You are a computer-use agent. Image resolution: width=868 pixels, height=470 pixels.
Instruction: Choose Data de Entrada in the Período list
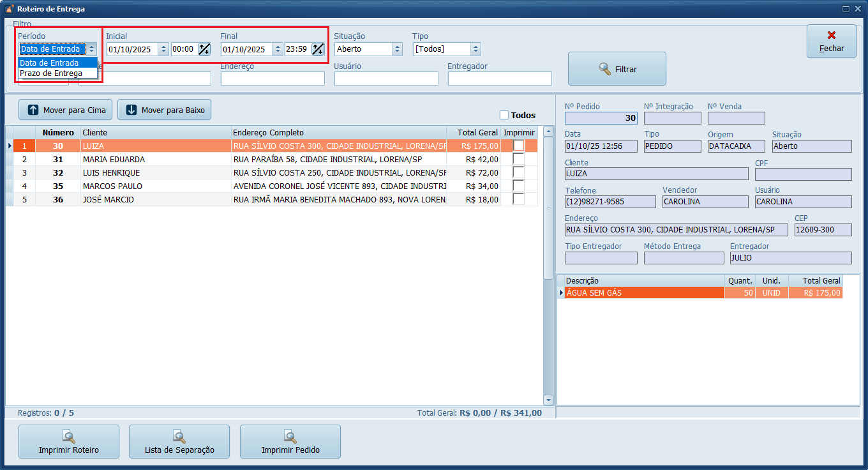(x=50, y=63)
